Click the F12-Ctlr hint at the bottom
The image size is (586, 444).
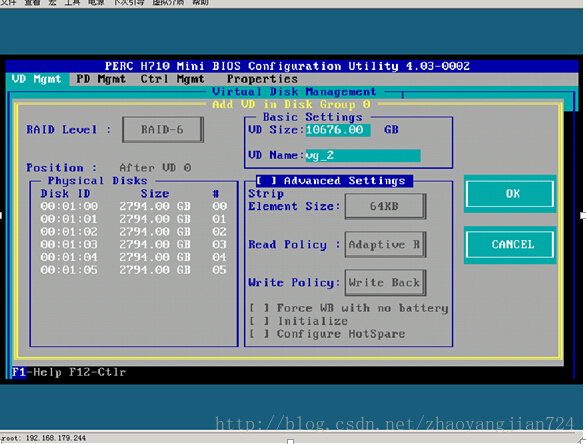[98, 372]
